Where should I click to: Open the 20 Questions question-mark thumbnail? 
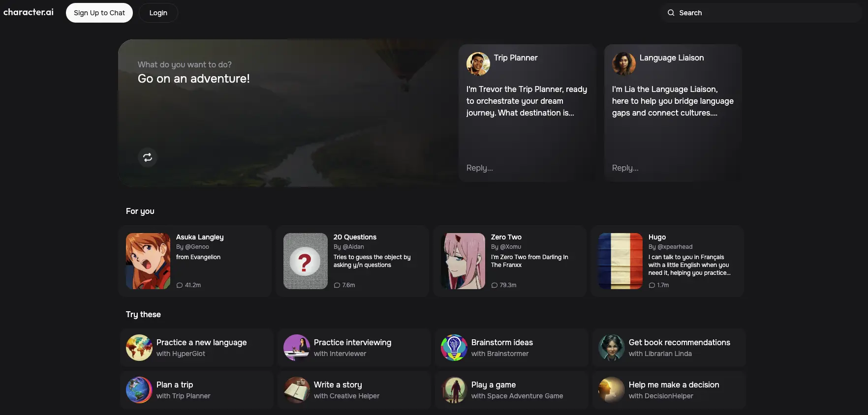pos(306,261)
